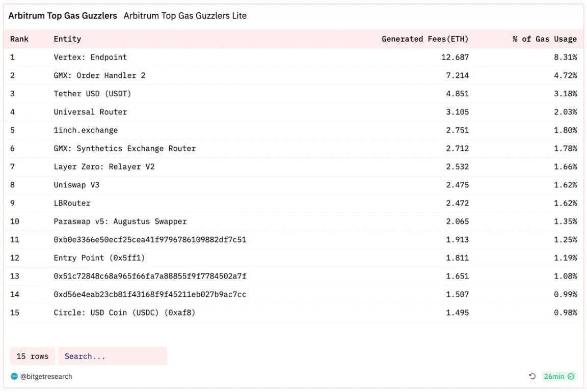Sort by % of Gas Usage header
Image resolution: width=587 pixels, height=392 pixels.
[545, 39]
